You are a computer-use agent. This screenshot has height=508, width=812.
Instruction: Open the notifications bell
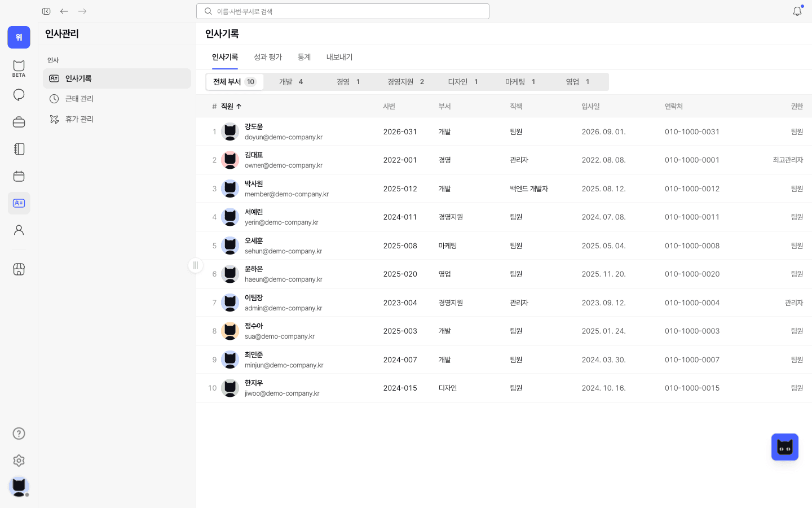pyautogui.click(x=797, y=11)
